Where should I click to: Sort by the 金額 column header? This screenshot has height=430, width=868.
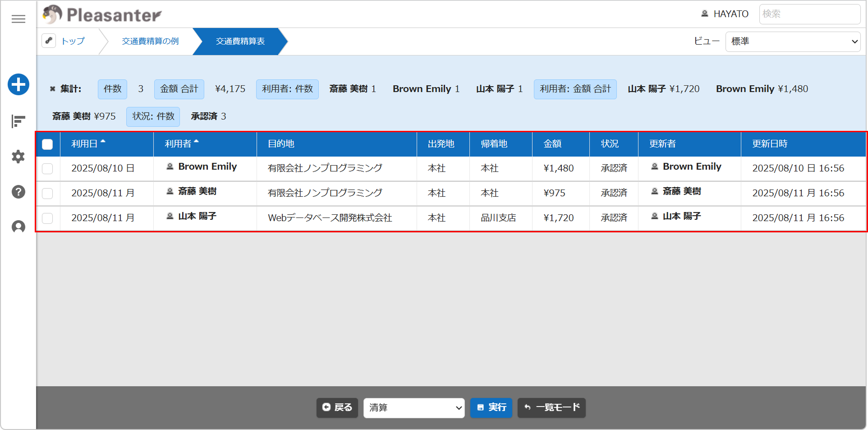[560, 144]
